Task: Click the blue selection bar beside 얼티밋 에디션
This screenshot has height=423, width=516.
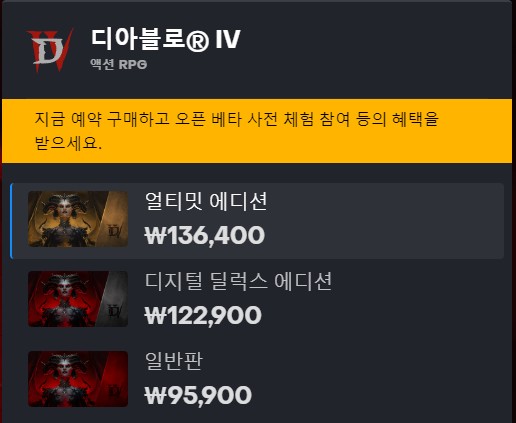Action: (x=11, y=221)
